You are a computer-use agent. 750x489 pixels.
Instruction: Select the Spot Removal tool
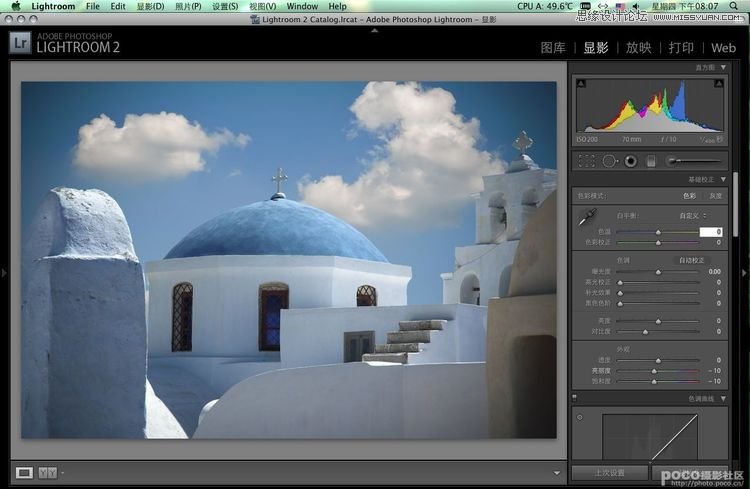[609, 160]
